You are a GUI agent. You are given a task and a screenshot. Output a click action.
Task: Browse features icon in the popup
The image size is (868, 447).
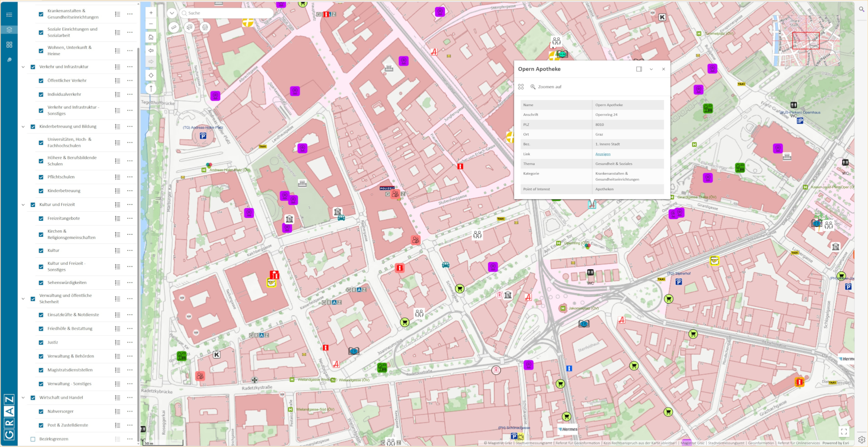pos(521,87)
